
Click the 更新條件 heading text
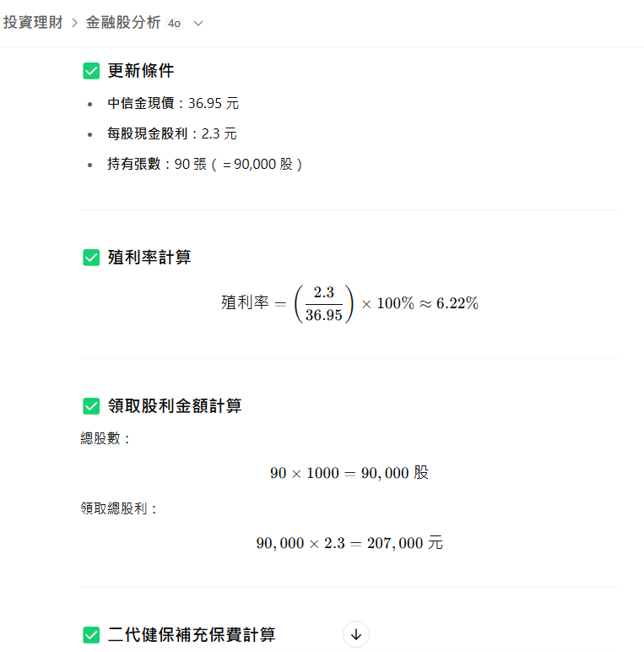point(141,71)
